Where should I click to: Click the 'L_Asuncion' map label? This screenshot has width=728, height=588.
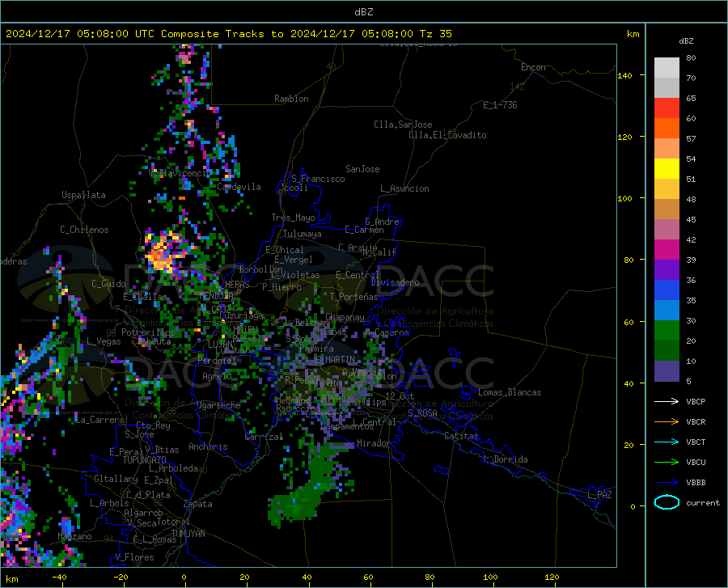pyautogui.click(x=404, y=188)
